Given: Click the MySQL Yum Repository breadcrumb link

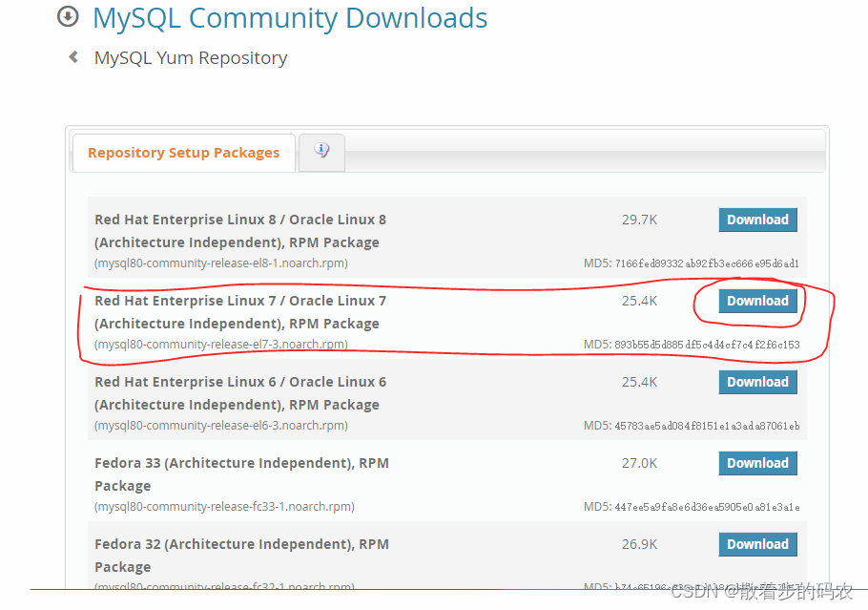Looking at the screenshot, I should pos(190,57).
